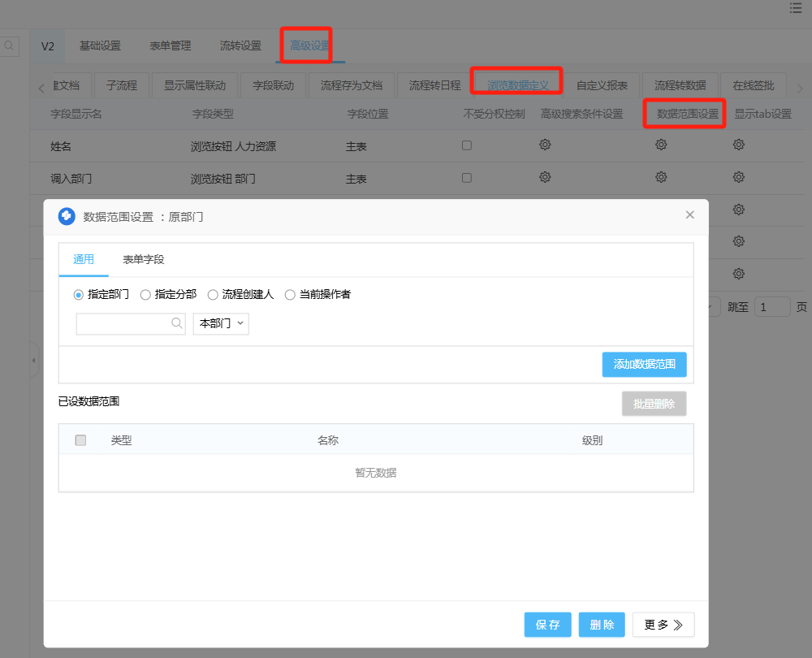Select the 当前操作者 radio option
The height and width of the screenshot is (658, 812).
click(x=290, y=295)
